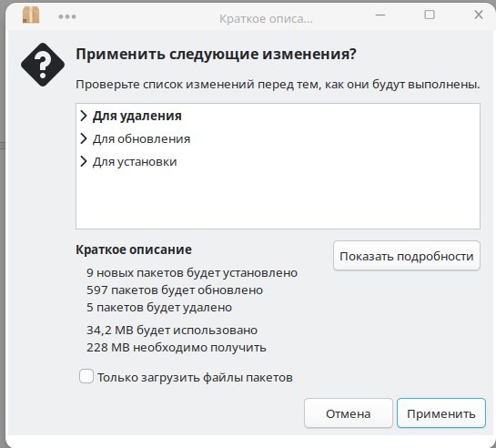Maximize the summary dialog window
The height and width of the screenshot is (448, 496).
click(430, 15)
